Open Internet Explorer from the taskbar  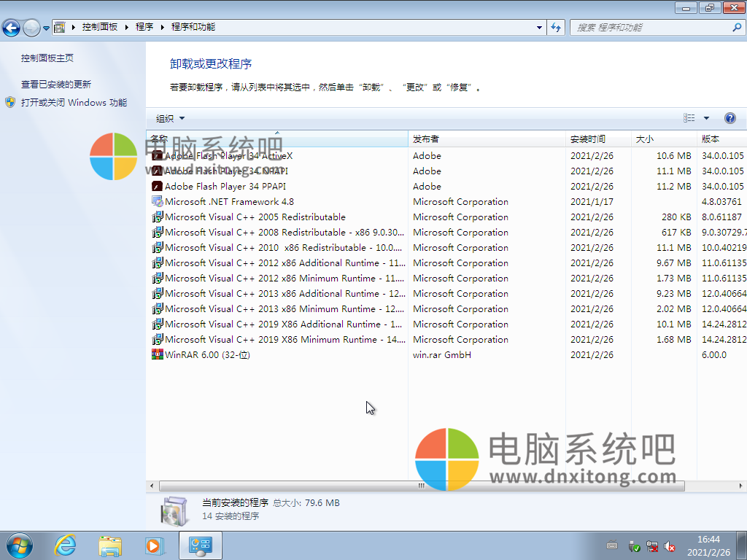coord(65,545)
